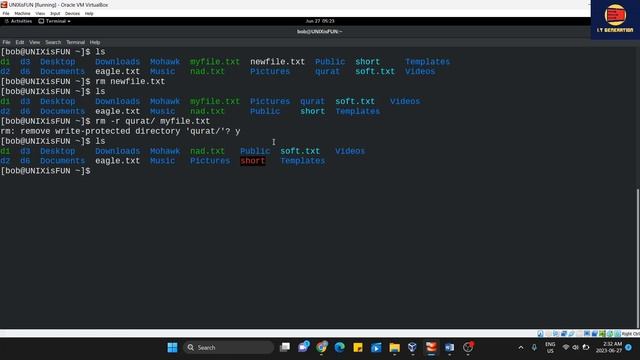
Task: Open the terminal window Terminal menu
Action: point(76,42)
